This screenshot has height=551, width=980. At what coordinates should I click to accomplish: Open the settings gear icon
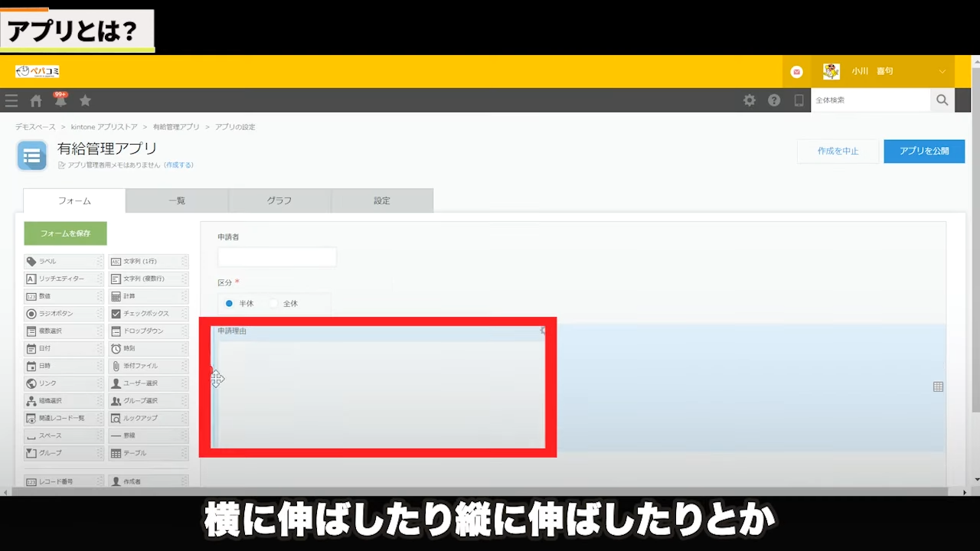click(750, 100)
